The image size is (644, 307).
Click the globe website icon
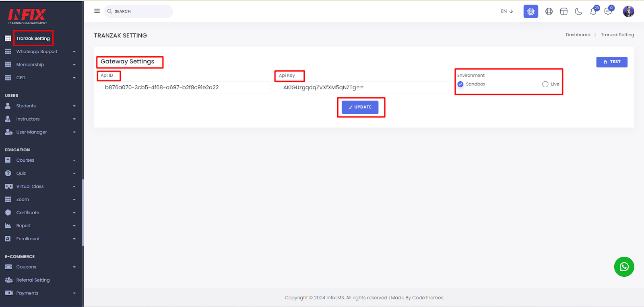pyautogui.click(x=549, y=12)
